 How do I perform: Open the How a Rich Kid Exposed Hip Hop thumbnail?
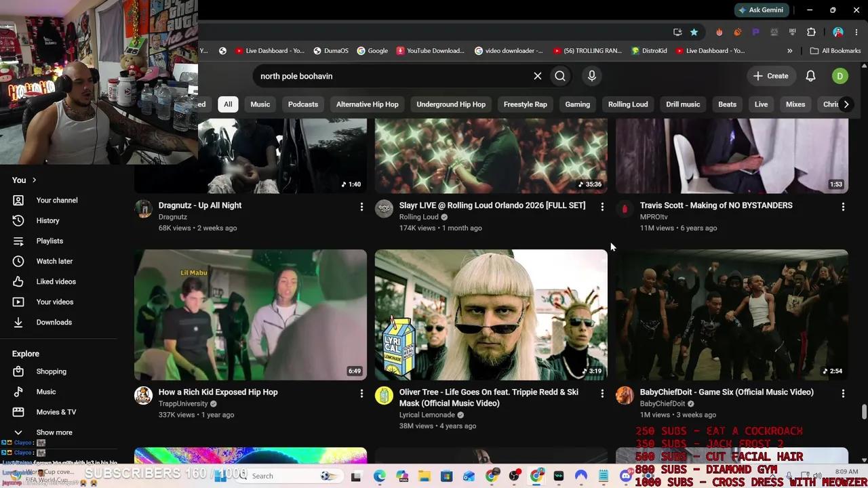coord(250,314)
